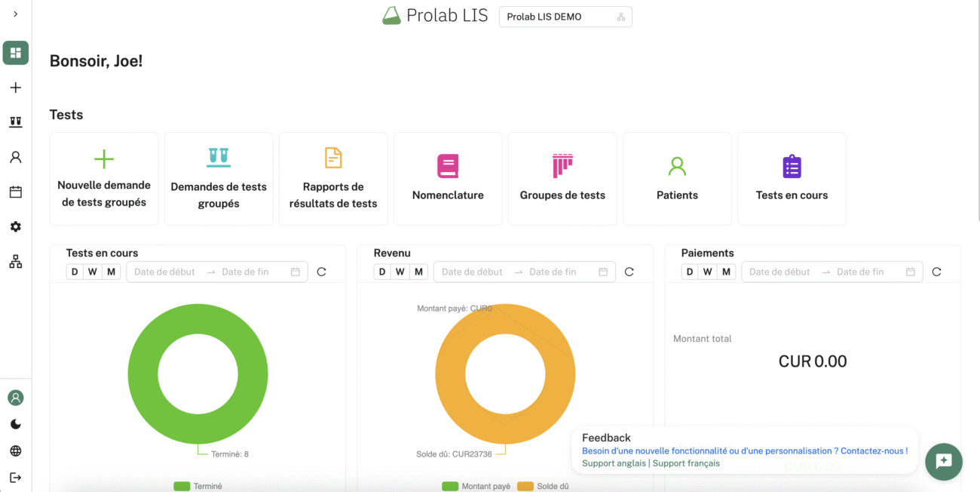Open the user profile avatar in sidebar
980x492 pixels.
click(15, 398)
